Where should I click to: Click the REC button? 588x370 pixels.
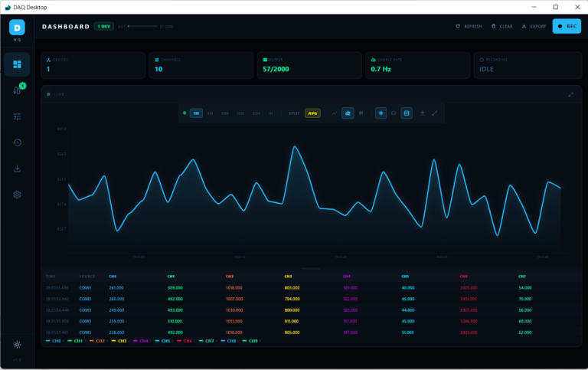[x=567, y=26]
